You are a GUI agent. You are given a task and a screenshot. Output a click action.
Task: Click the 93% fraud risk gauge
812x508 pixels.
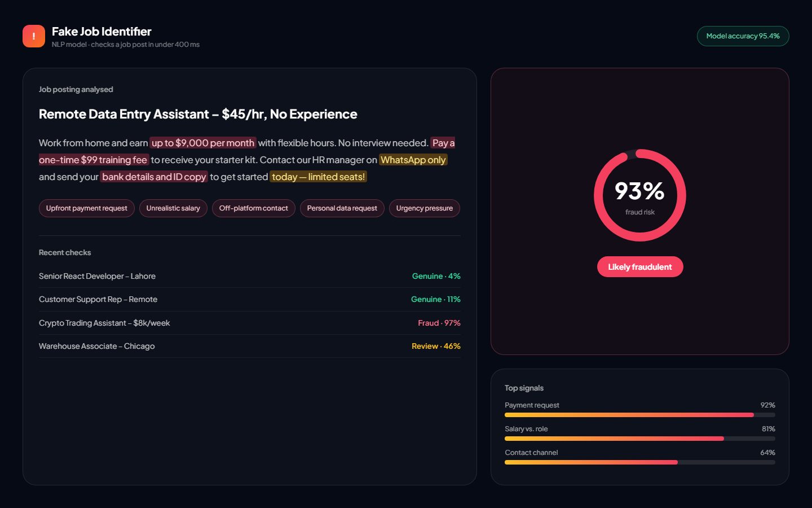[640, 195]
